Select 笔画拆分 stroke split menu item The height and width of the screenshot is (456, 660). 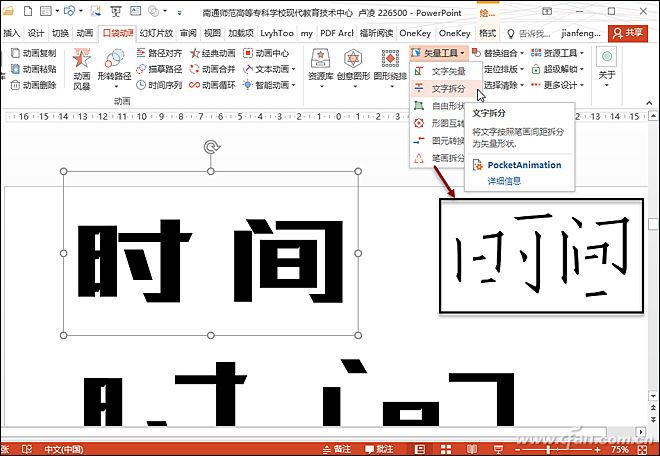(x=438, y=158)
